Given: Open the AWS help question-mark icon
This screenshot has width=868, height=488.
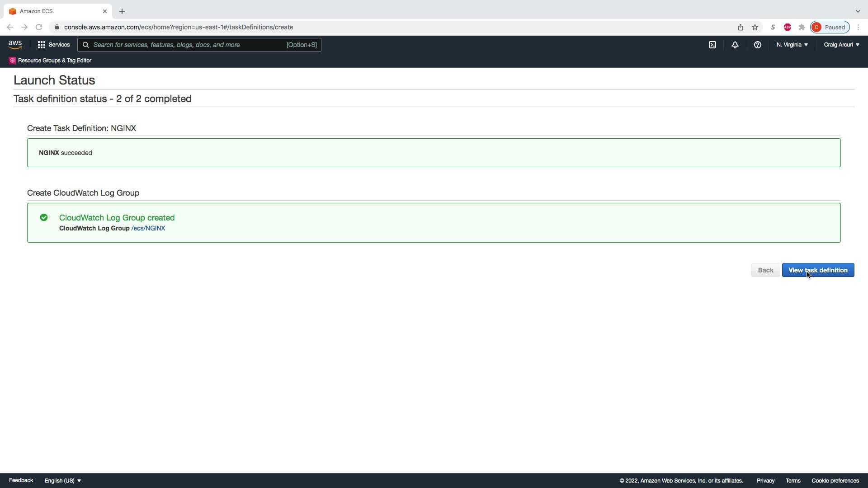Looking at the screenshot, I should pos(757,45).
